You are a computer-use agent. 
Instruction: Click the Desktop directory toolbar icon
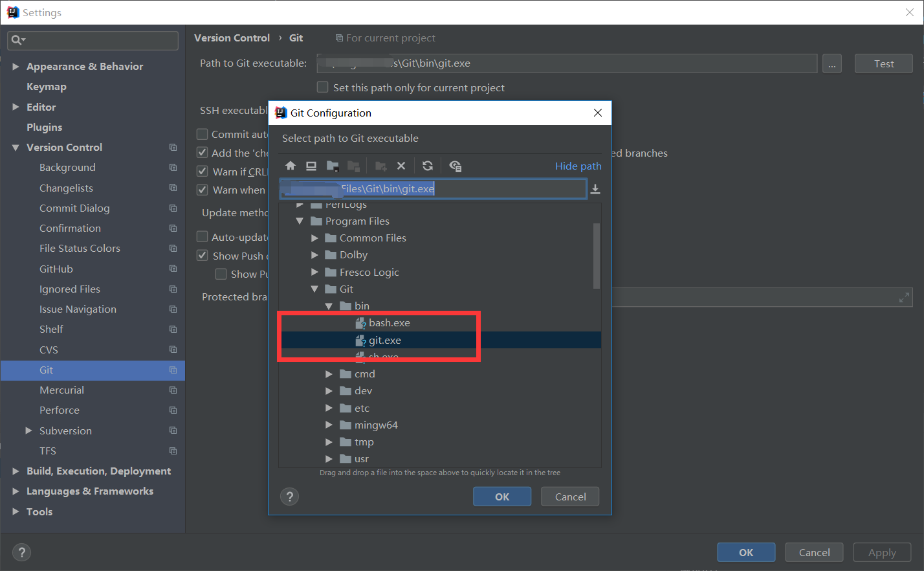311,166
